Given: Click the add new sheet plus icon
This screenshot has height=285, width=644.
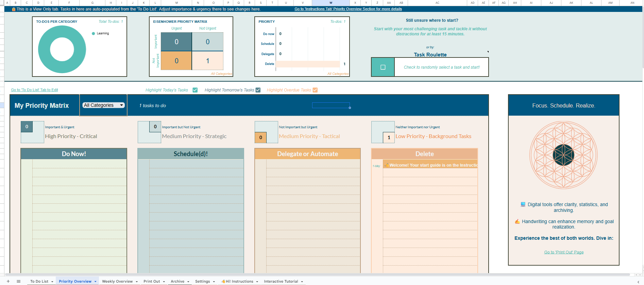Looking at the screenshot, I should click(x=8, y=281).
